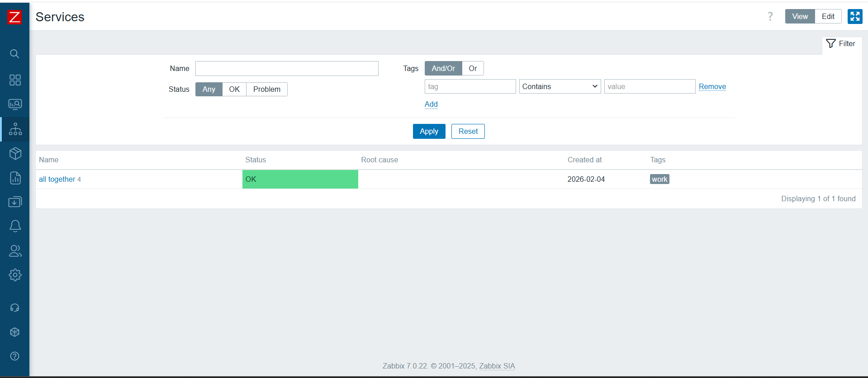Open the Monitoring sidebar icon
The image size is (868, 378).
coord(15,104)
